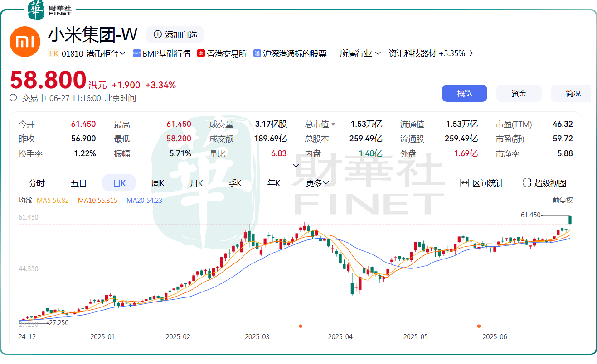This screenshot has width=597, height=364.
Task: Select the 日K chart tab
Action: [x=119, y=183]
